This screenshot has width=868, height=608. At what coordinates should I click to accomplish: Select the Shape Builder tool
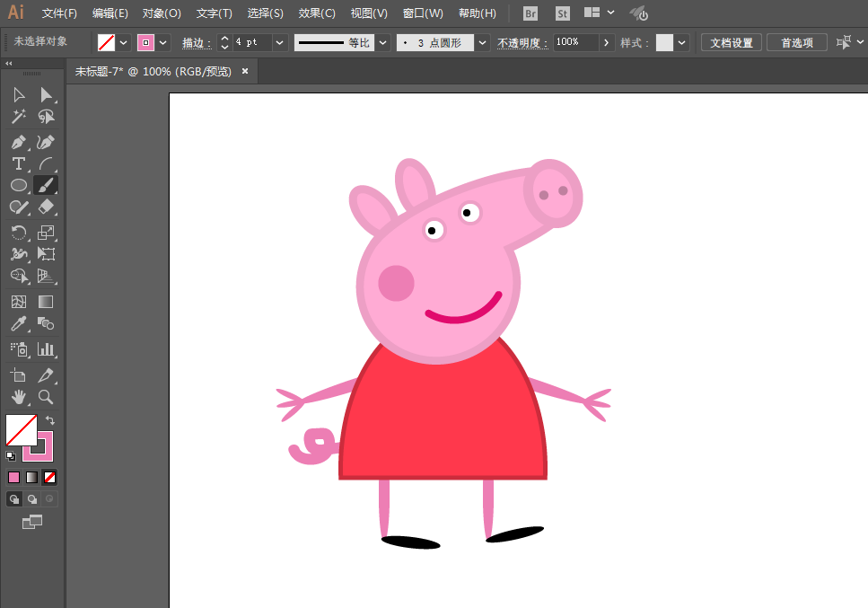click(19, 276)
